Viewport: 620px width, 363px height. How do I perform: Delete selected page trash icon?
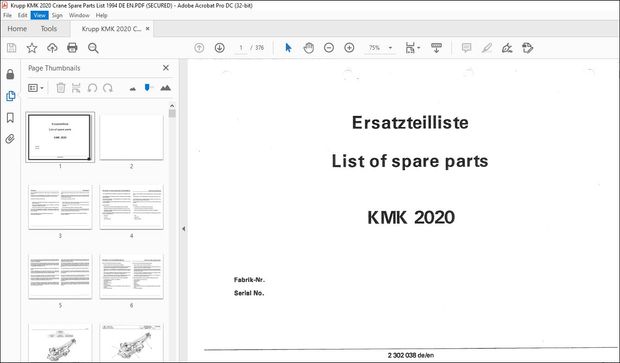coord(60,88)
